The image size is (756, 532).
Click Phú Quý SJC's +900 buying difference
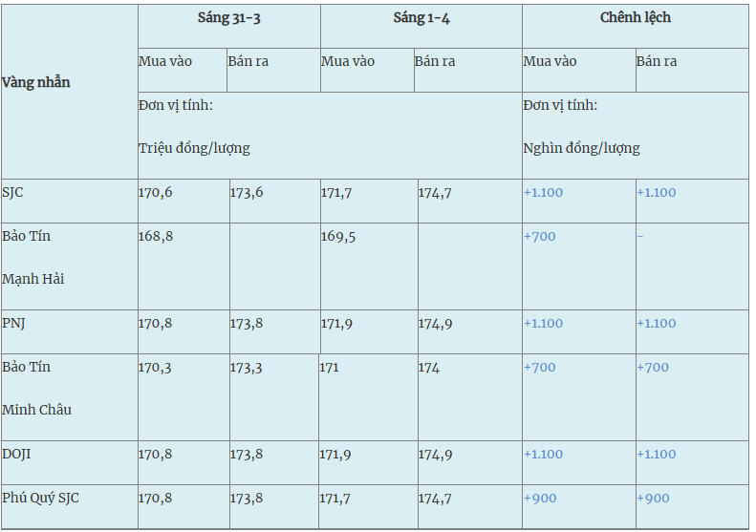pos(540,499)
